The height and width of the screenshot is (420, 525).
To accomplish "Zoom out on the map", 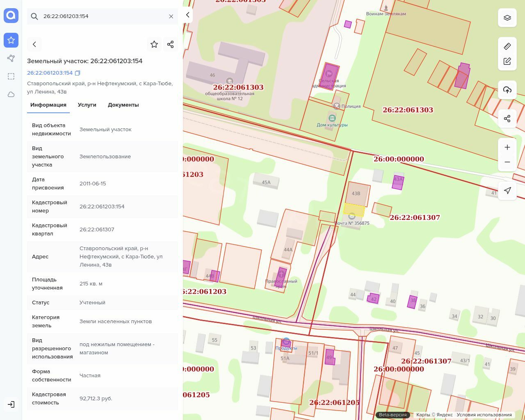I will 507,162.
